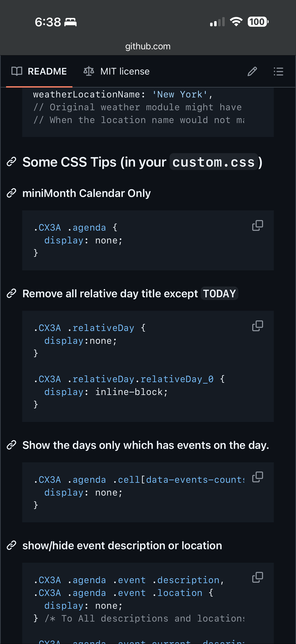Tap the github.com address bar

[x=148, y=46]
